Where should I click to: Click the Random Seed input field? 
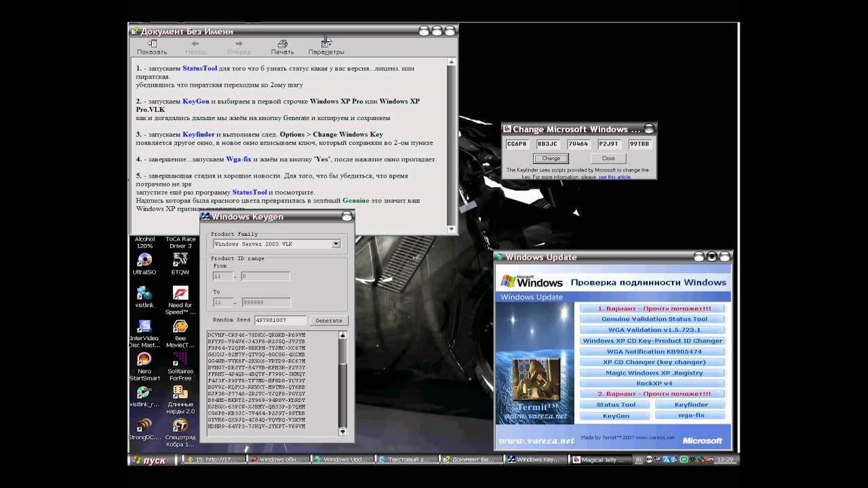280,320
